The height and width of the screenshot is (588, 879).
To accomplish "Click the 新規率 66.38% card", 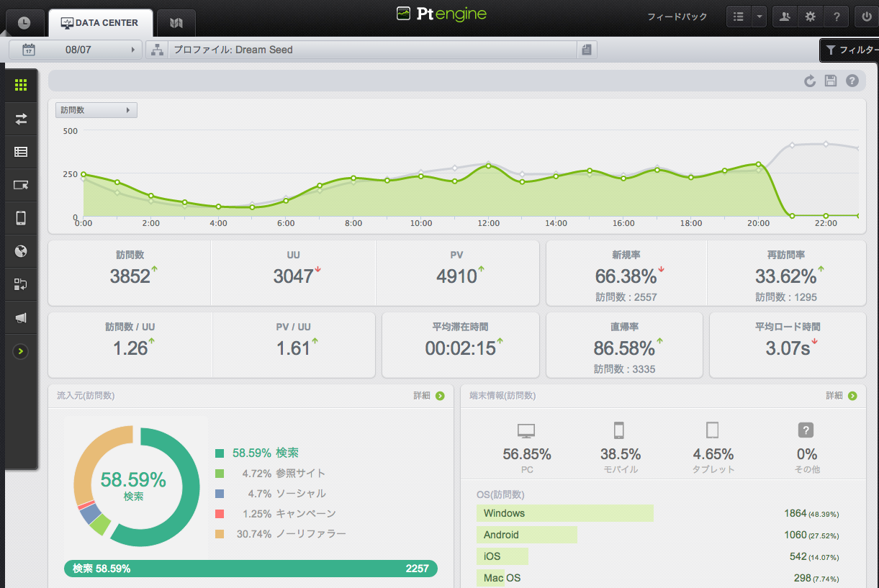I will 626,273.
